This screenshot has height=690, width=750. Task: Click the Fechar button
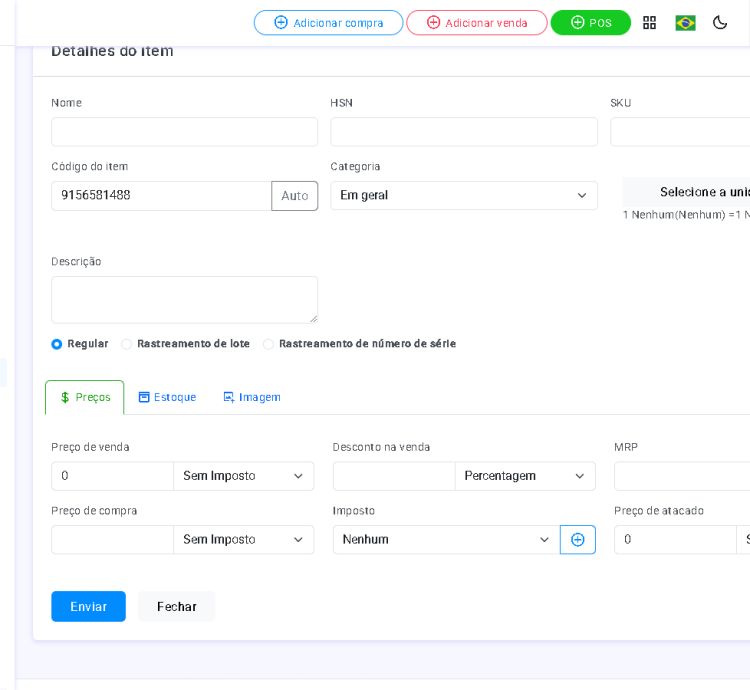177,607
